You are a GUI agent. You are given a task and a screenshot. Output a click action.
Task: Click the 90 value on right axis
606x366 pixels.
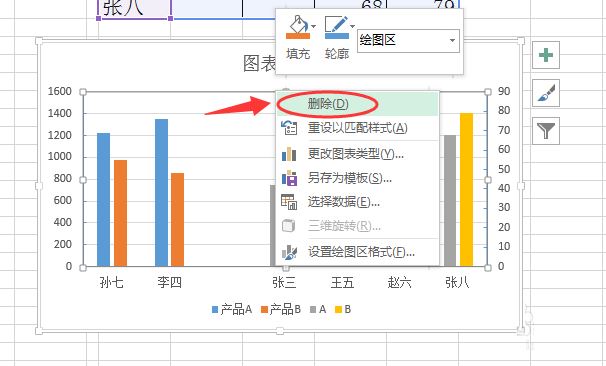coord(504,91)
